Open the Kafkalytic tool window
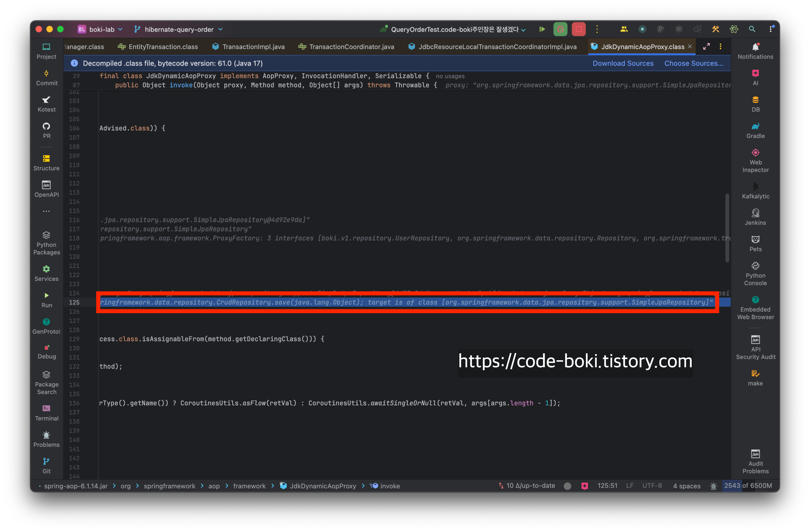 (755, 191)
